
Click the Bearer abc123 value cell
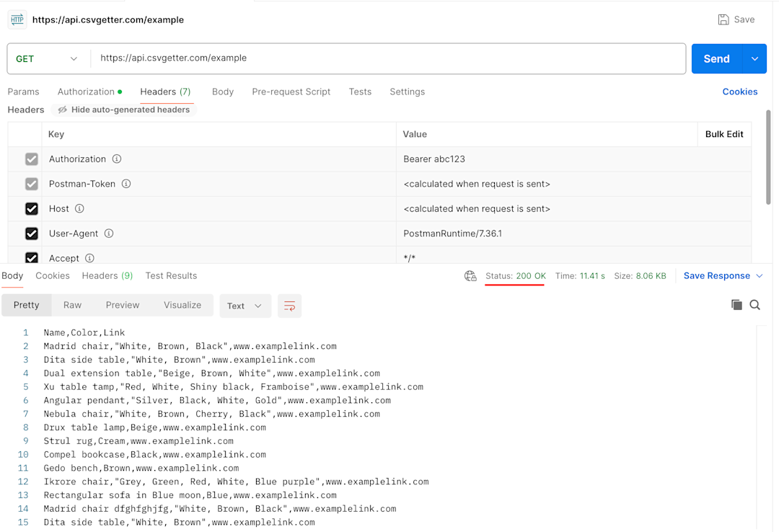pyautogui.click(x=574, y=159)
